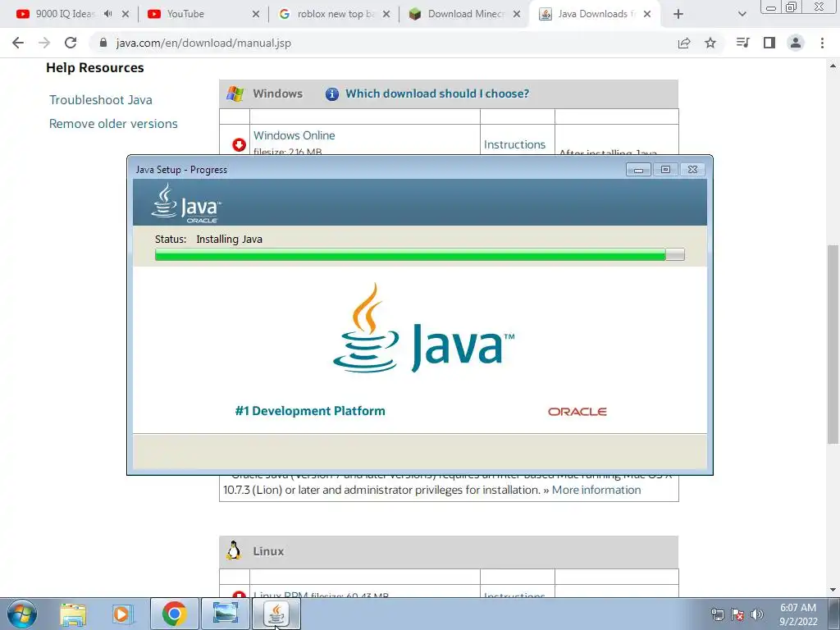This screenshot has width=840, height=630.
Task: Open the Chrome profile avatar
Action: click(796, 43)
